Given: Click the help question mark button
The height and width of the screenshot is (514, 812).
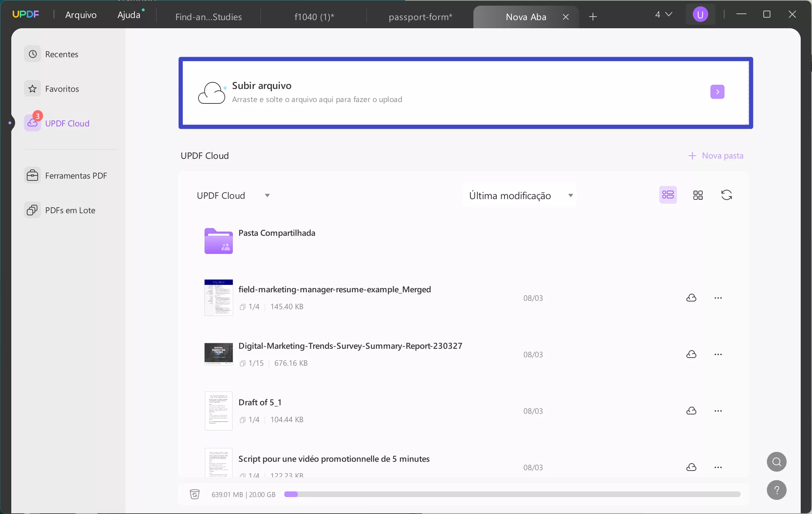Looking at the screenshot, I should [776, 490].
